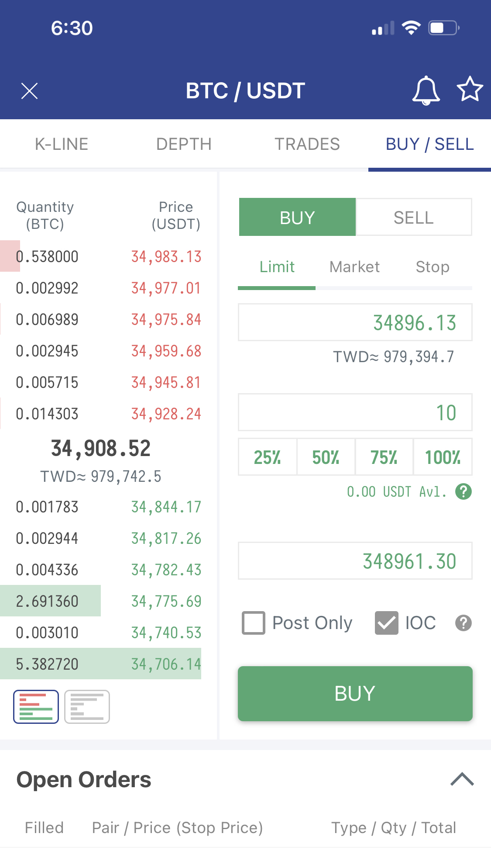Show combined buy and sell order book view
This screenshot has width=491, height=868.
(x=36, y=706)
